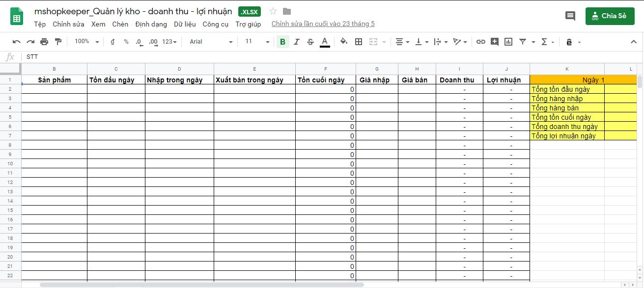Insert a link with the chain icon
Screen dimensions: 644x288
pyautogui.click(x=481, y=42)
